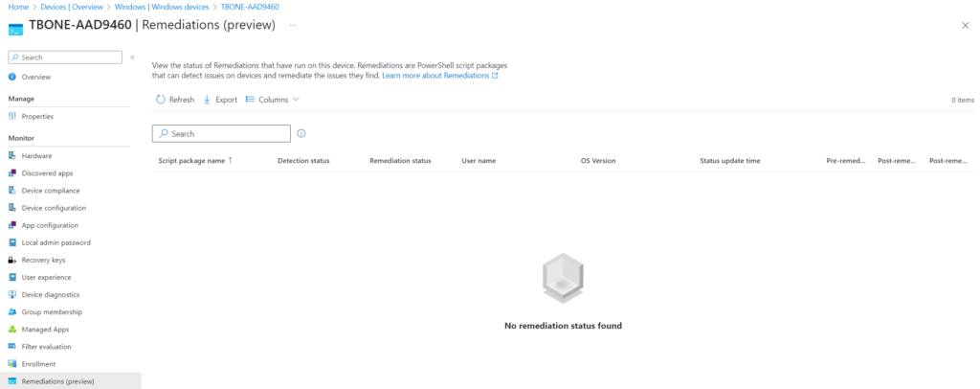
Task: Click the Export button
Action: [221, 100]
